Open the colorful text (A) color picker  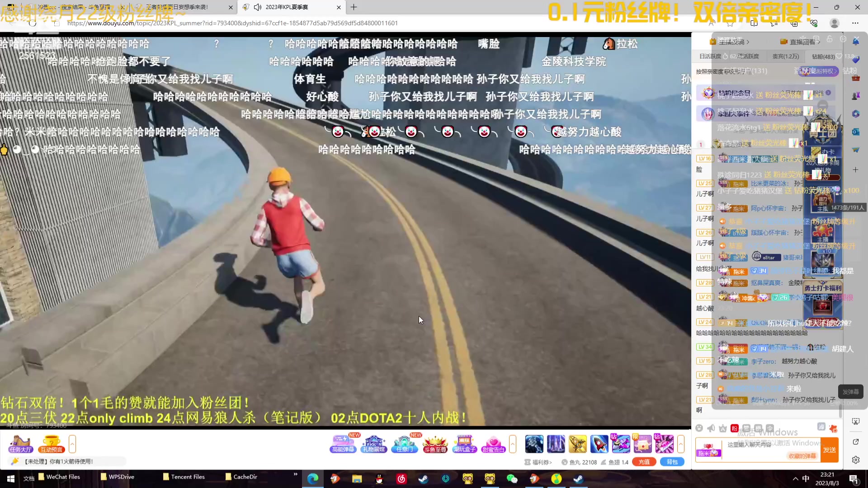click(723, 428)
